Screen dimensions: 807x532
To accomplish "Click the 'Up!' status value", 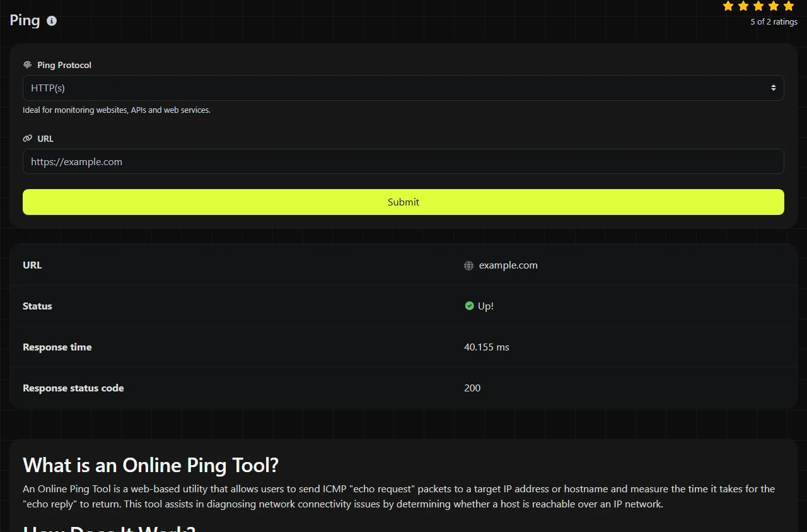I will pos(485,306).
